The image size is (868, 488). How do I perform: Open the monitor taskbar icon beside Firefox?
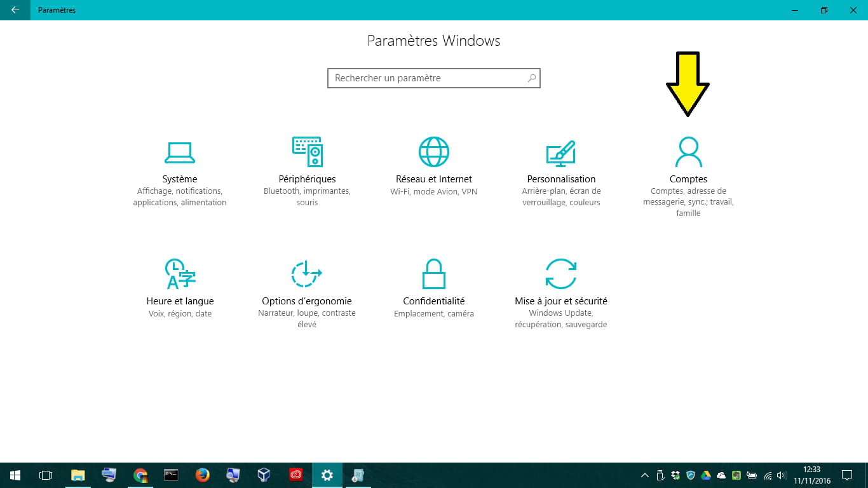[x=233, y=475]
